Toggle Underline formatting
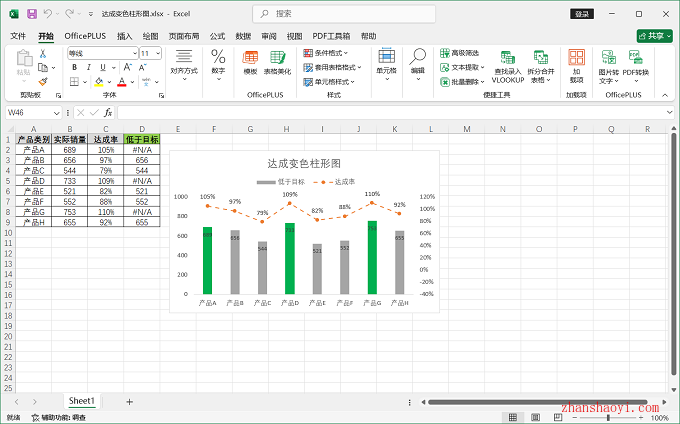The width and height of the screenshot is (680, 424). point(103,67)
